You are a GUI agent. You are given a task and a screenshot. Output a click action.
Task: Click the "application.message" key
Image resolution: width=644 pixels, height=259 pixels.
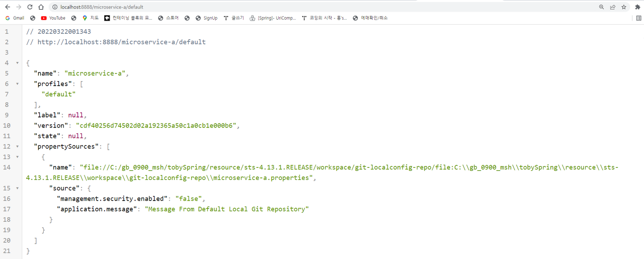[97, 209]
